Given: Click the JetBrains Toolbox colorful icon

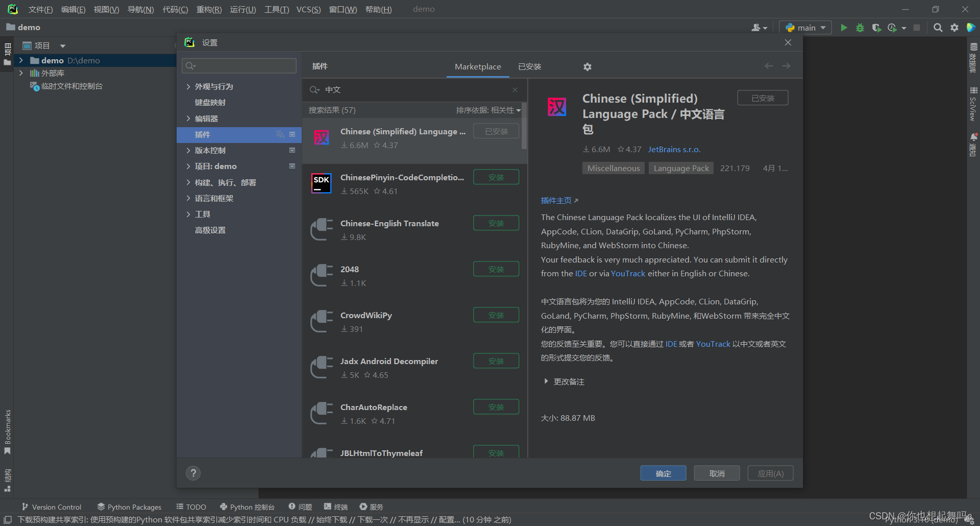Looking at the screenshot, I should (x=971, y=28).
